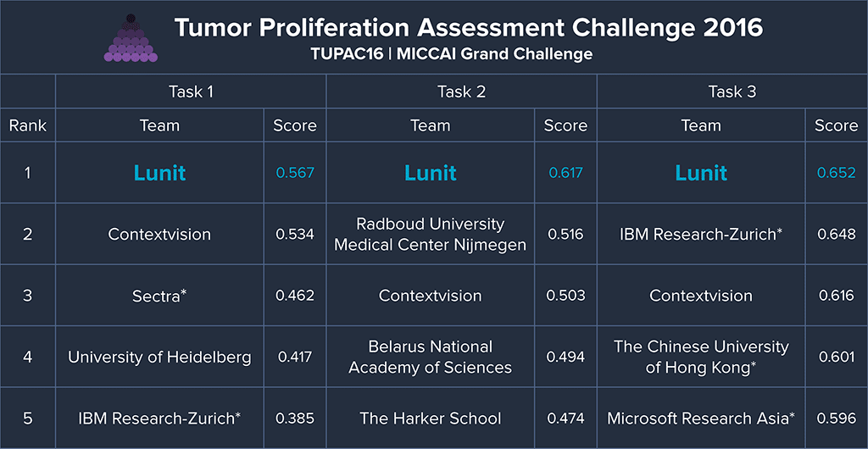Click the Rank column header
Image resolution: width=868 pixels, height=449 pixels.
coord(28,125)
